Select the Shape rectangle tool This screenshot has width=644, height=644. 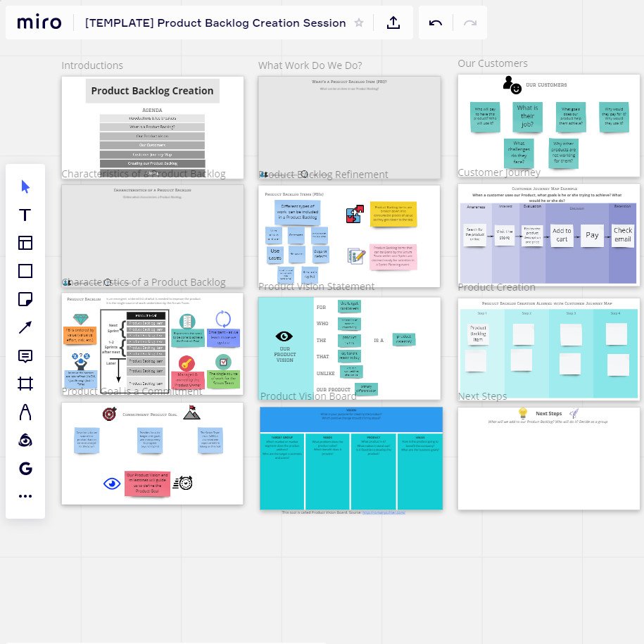25,271
